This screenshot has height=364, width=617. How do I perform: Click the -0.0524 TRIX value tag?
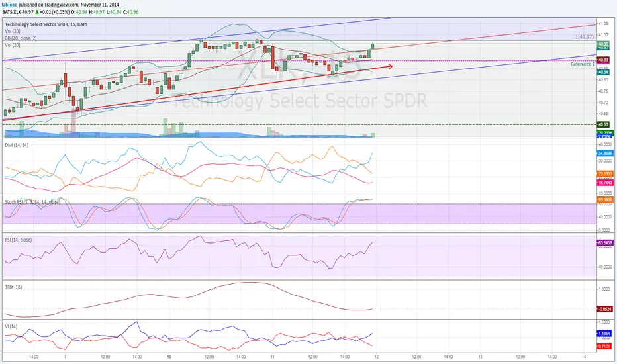click(604, 309)
